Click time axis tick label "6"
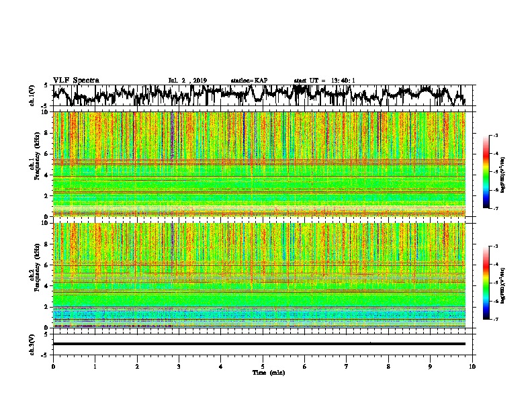This screenshot has width=532, height=411. (x=305, y=367)
